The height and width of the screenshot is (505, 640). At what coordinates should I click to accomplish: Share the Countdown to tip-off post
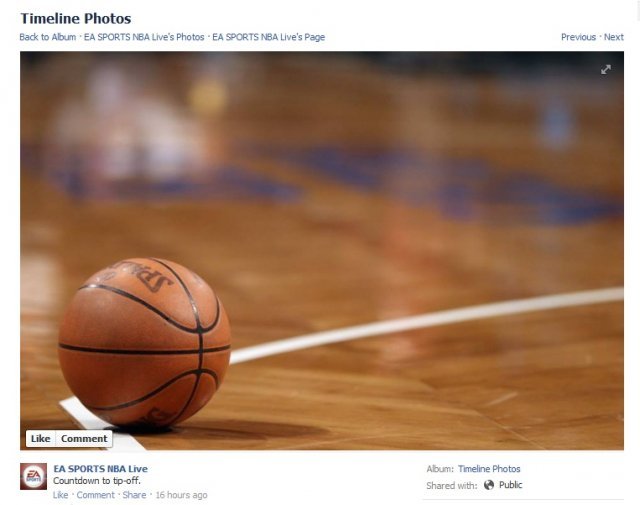point(134,495)
